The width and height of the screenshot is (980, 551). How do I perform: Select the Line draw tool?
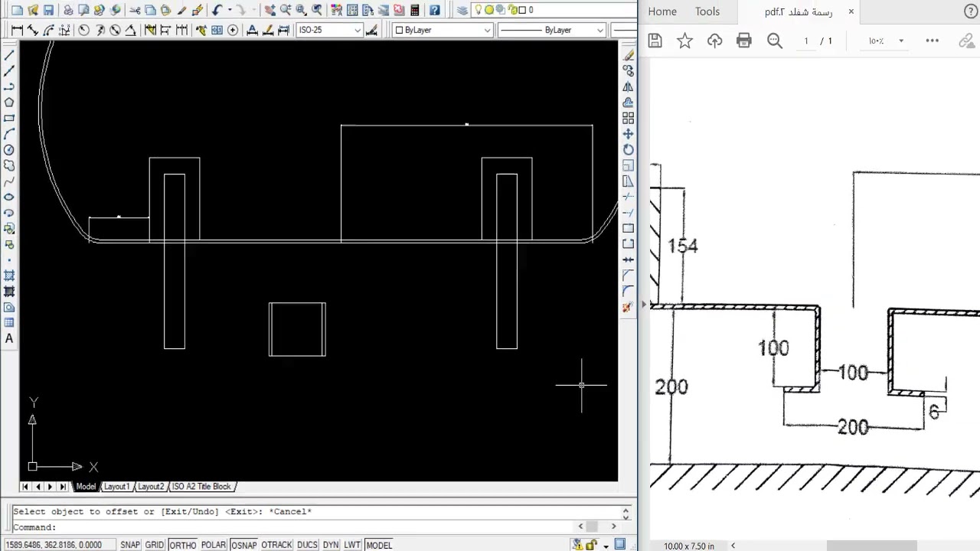[9, 55]
